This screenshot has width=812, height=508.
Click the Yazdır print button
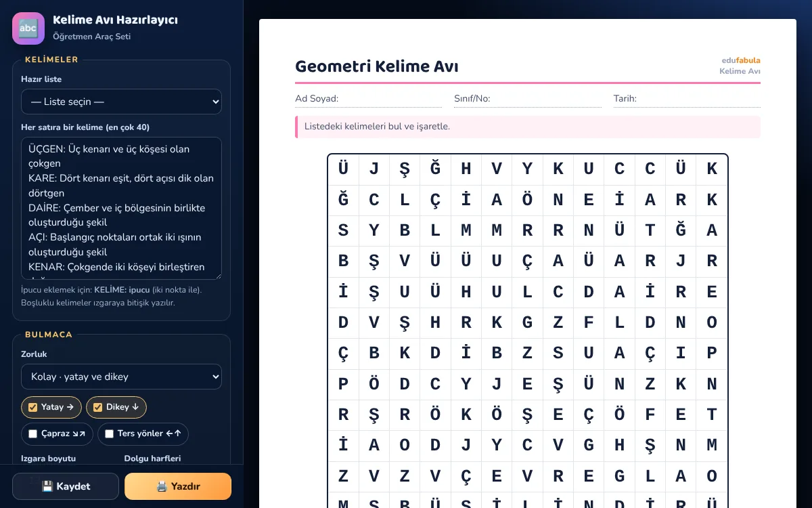[178, 486]
